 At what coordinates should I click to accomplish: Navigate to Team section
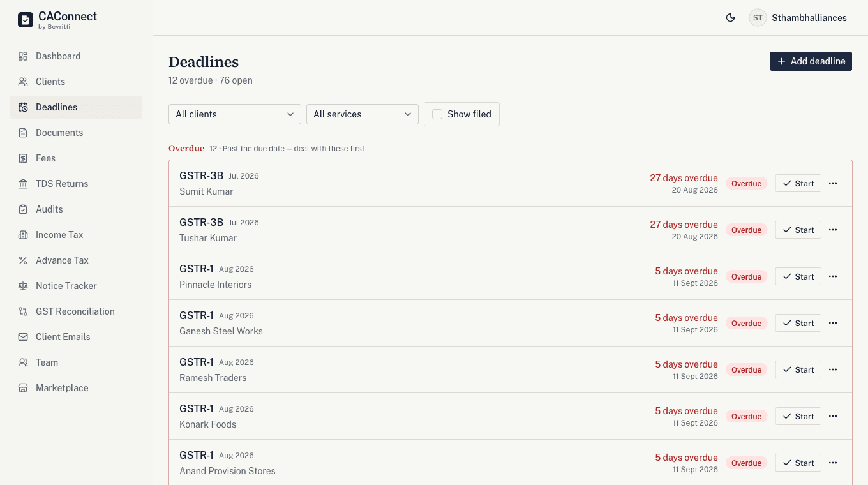[x=76, y=362]
